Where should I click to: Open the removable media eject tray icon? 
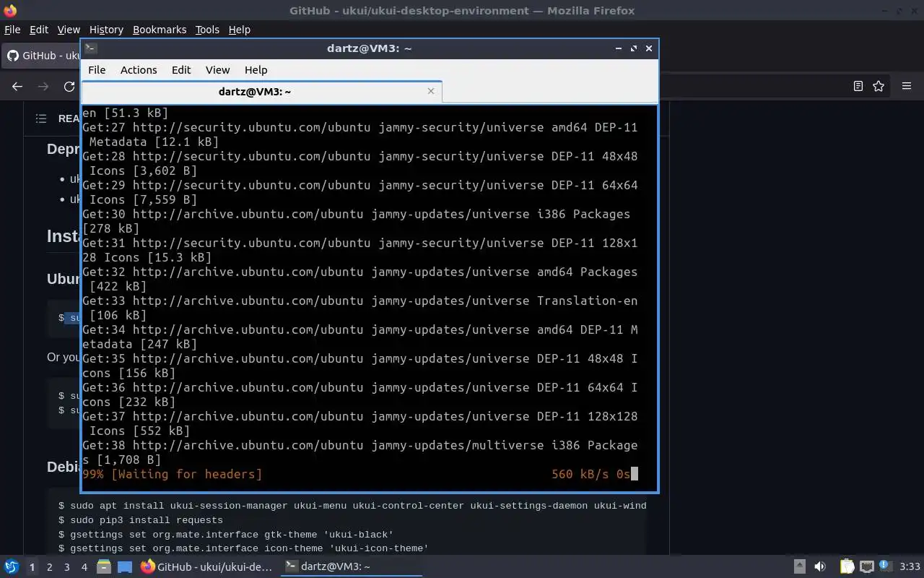point(800,566)
